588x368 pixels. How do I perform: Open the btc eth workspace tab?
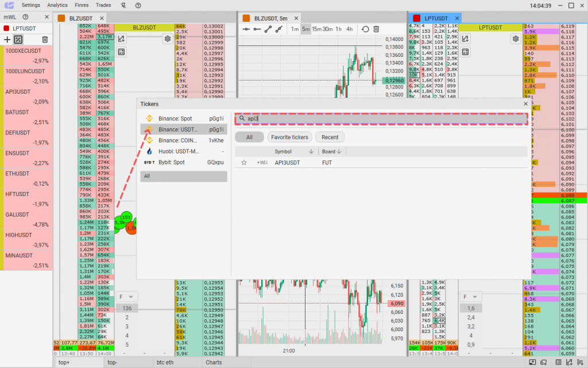click(165, 362)
